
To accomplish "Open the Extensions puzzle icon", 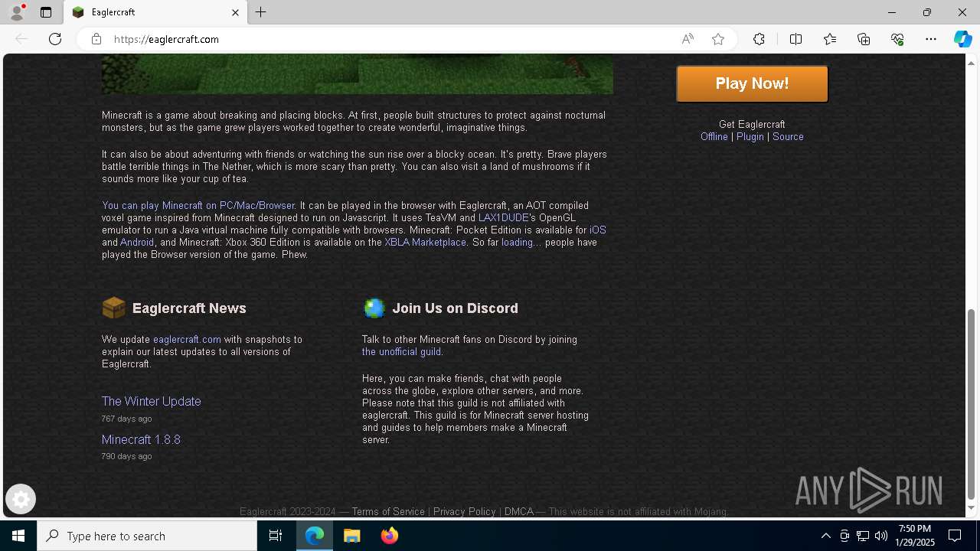I will [x=759, y=39].
